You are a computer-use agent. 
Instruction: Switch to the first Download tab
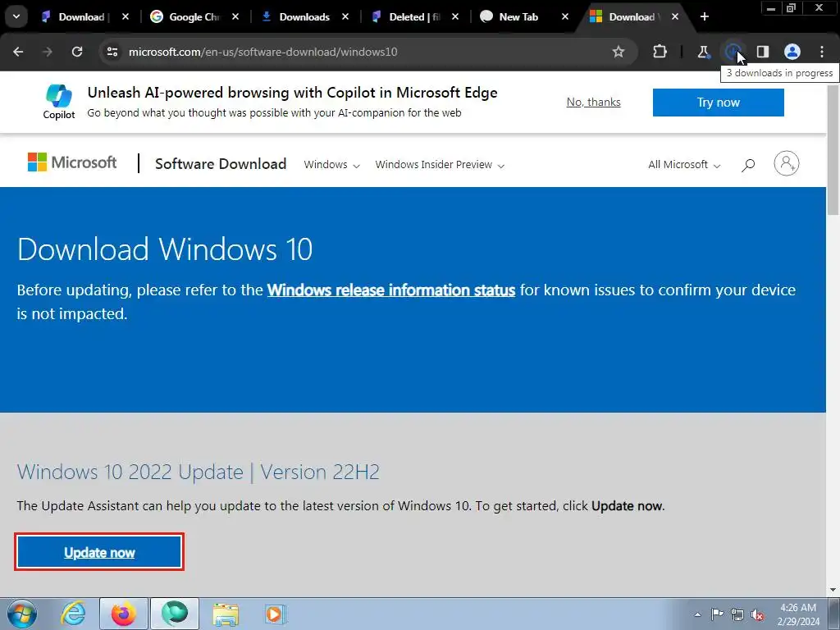(x=80, y=17)
